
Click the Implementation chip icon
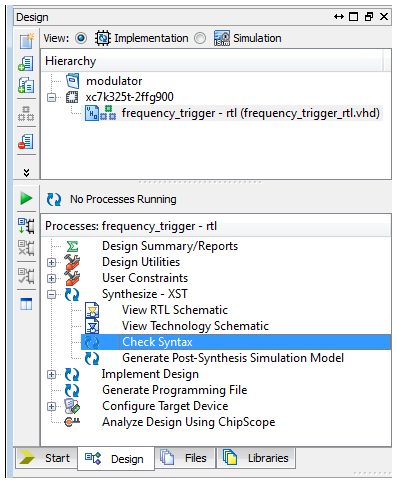click(103, 38)
